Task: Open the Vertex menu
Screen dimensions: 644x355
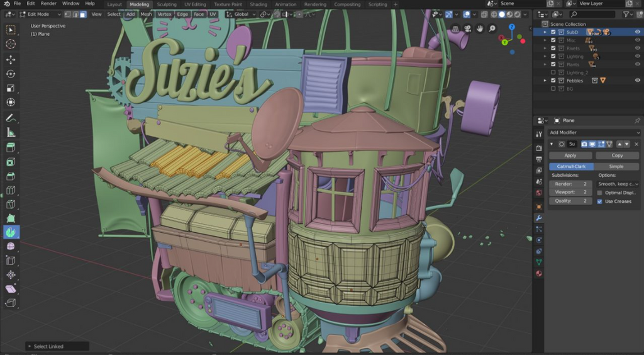Action: (164, 14)
